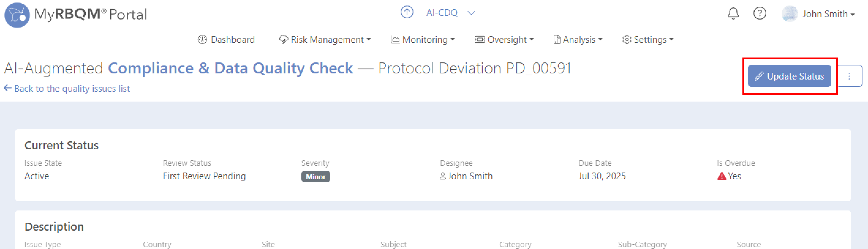This screenshot has width=868, height=249.
Task: Click the Severity field label
Action: (315, 163)
